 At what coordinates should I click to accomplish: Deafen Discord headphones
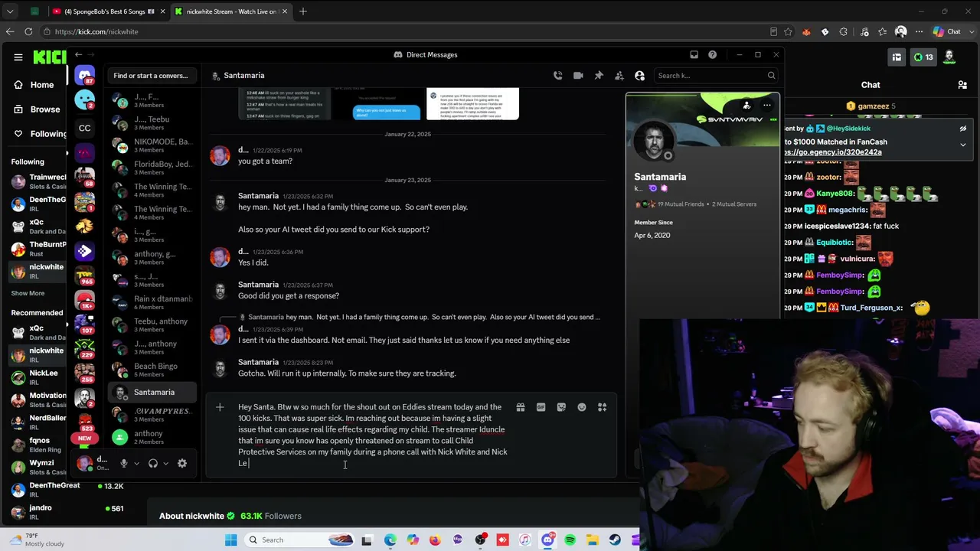pos(153,463)
